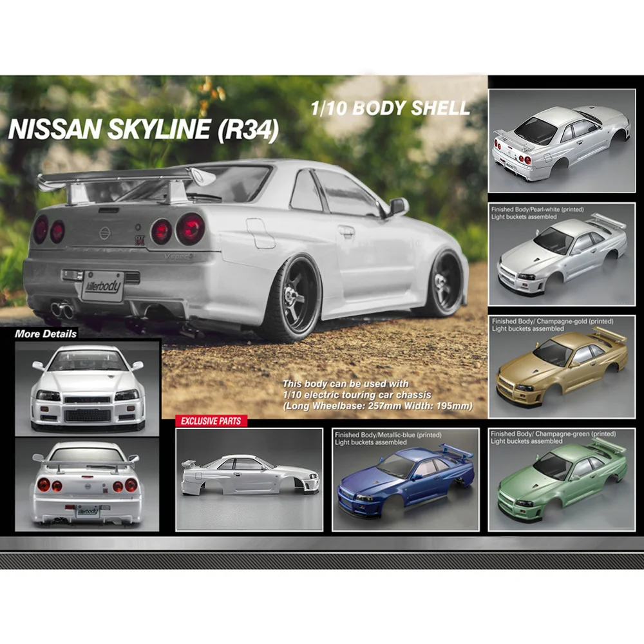Select the Champagne-gold finished body thumbnail
This screenshot has width=644, height=644.
562,367
